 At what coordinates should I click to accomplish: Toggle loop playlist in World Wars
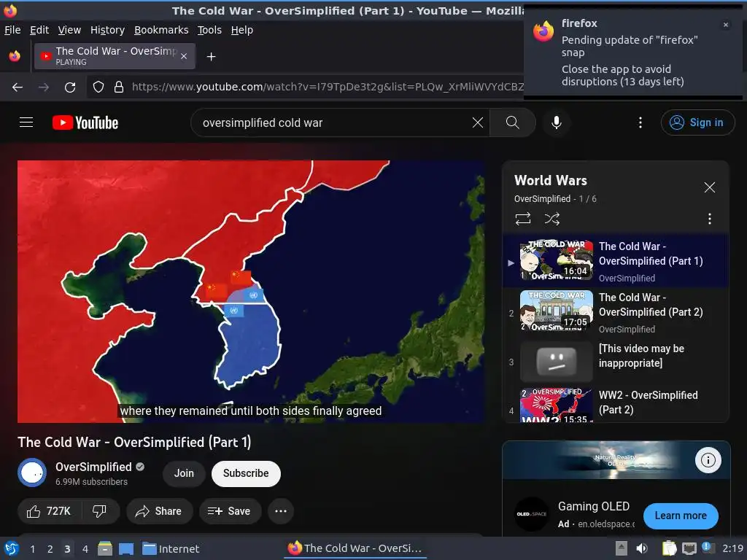(522, 219)
